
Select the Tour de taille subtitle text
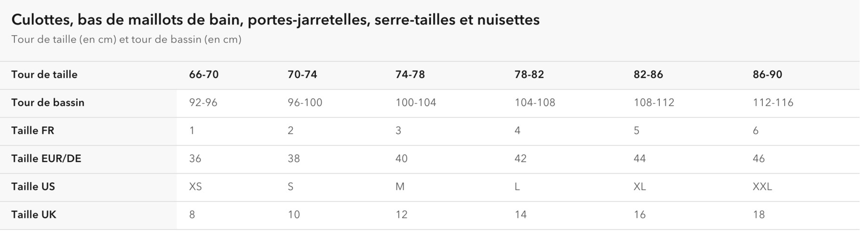126,40
